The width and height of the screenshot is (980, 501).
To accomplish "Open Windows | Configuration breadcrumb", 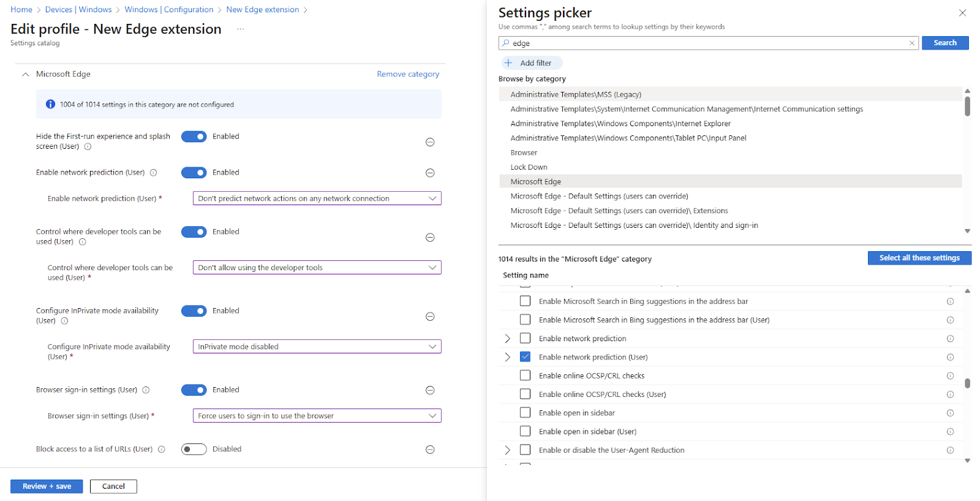I will coord(169,10).
